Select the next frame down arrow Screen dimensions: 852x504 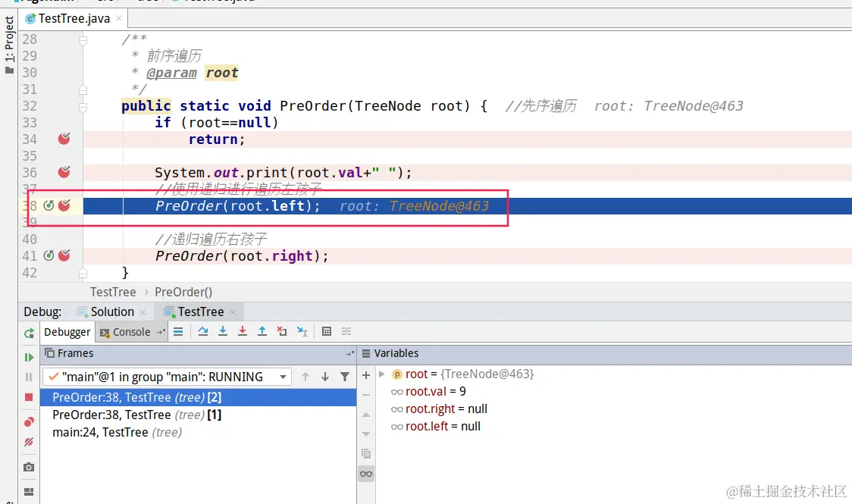(x=325, y=377)
